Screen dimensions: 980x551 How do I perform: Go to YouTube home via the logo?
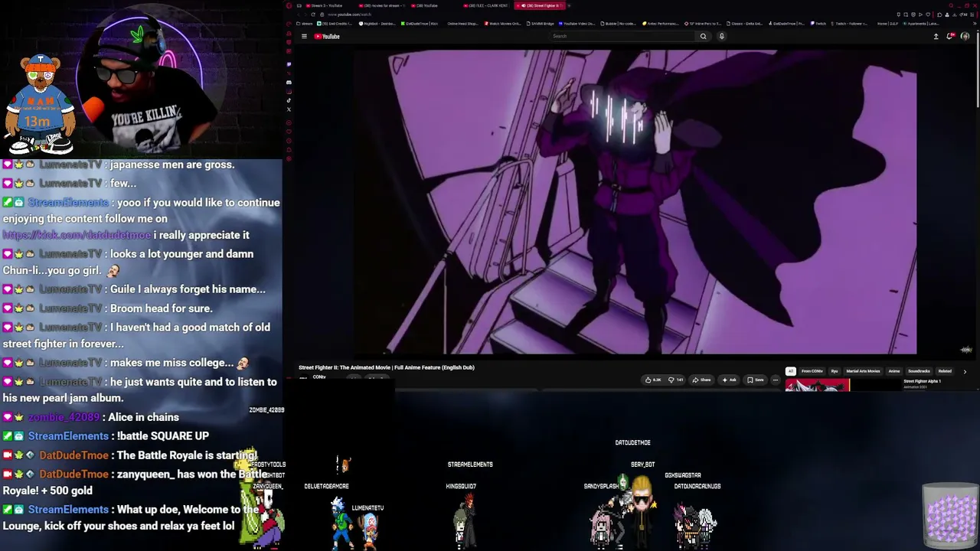[x=327, y=36]
